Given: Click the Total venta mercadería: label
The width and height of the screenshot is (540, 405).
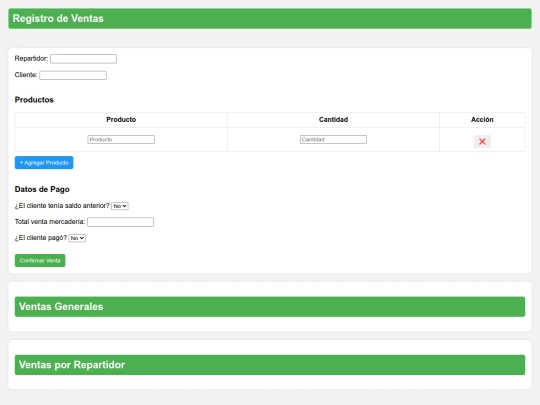Looking at the screenshot, I should (x=50, y=222).
